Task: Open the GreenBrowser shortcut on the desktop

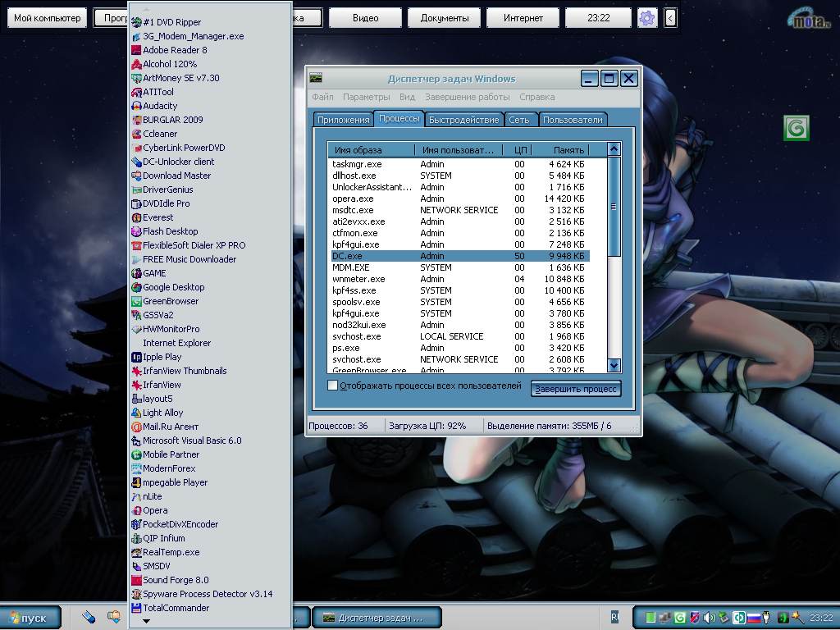Action: pyautogui.click(x=796, y=128)
